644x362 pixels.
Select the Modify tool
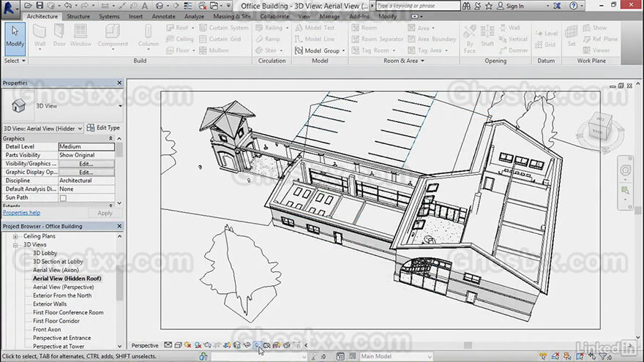(x=15, y=39)
